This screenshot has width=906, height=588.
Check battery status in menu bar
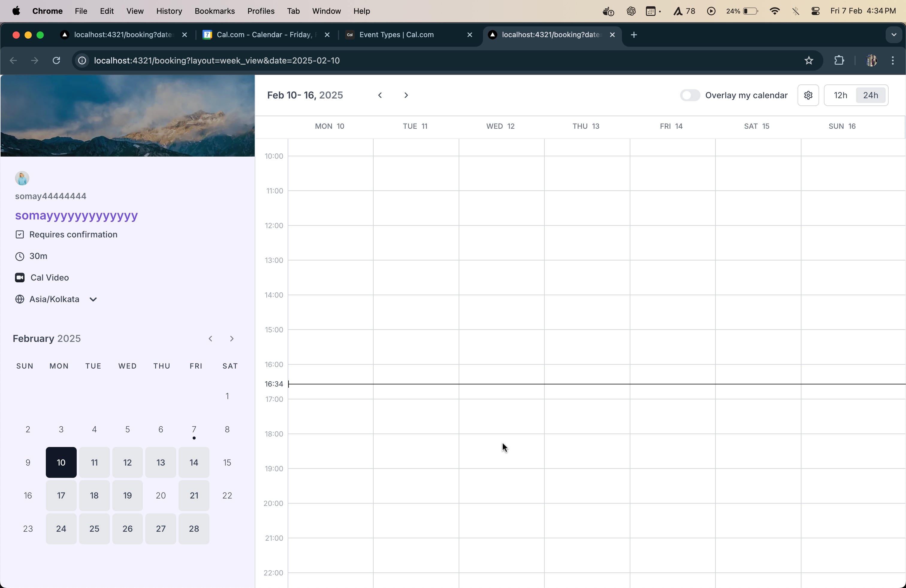point(742,11)
